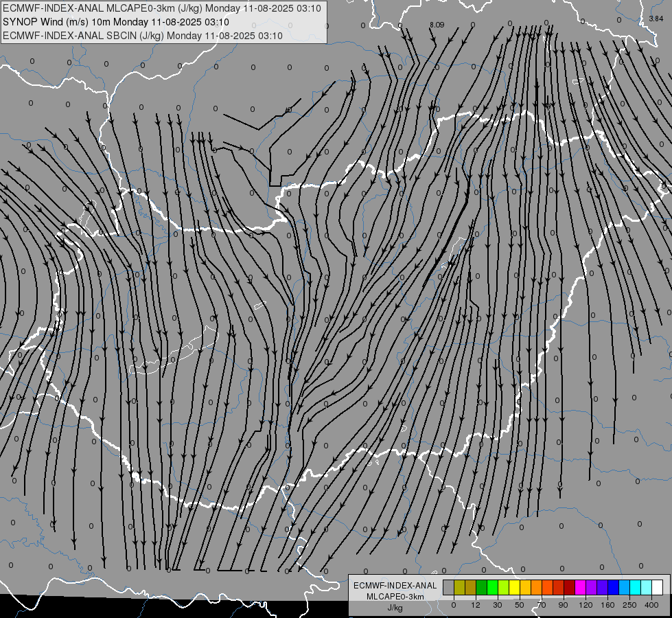Select the dark maroon legend swatch
Viewport: 672px width, 618px height.
[570, 587]
